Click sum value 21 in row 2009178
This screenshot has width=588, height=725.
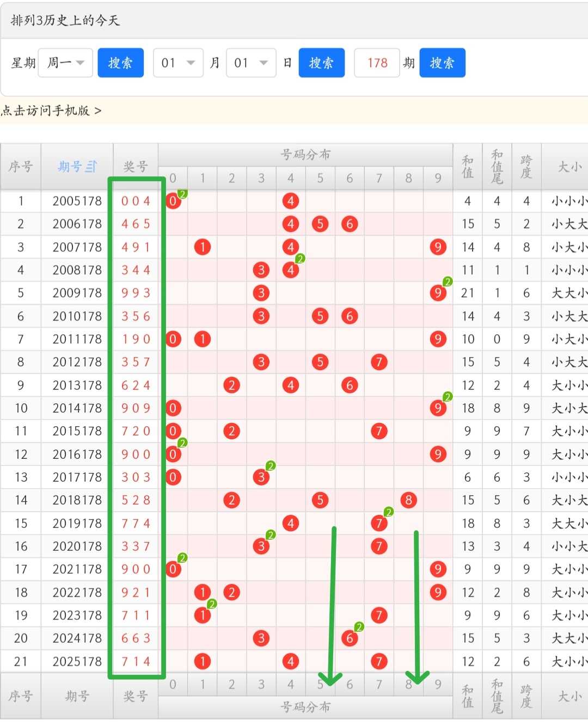coord(468,293)
